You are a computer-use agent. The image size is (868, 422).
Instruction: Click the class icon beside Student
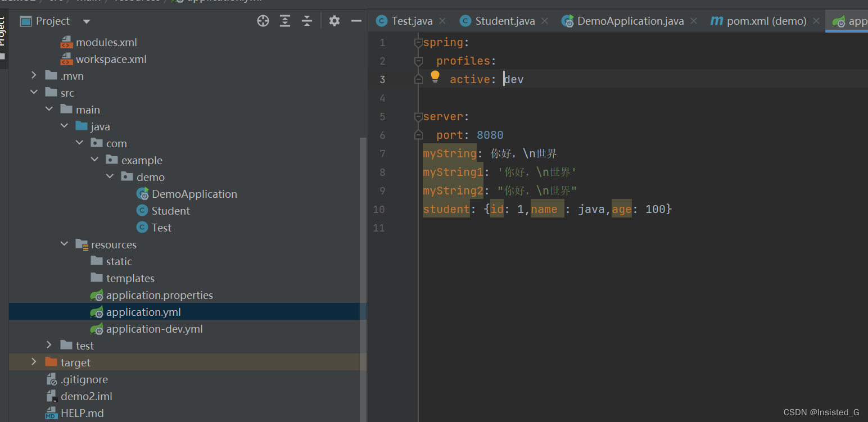[x=142, y=211]
